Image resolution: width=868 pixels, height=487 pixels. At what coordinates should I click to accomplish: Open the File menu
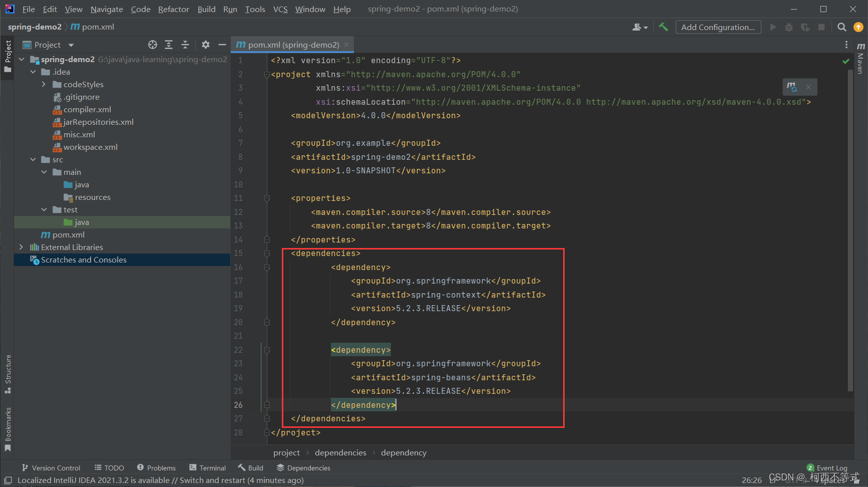coord(29,9)
